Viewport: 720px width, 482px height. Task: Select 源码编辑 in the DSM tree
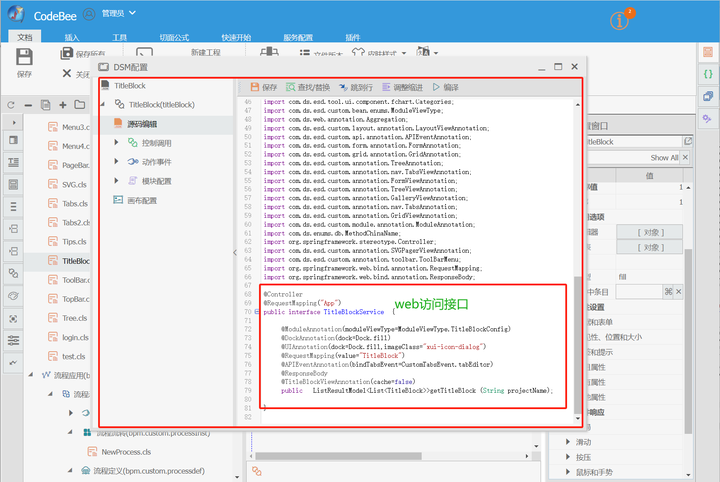(x=142, y=124)
